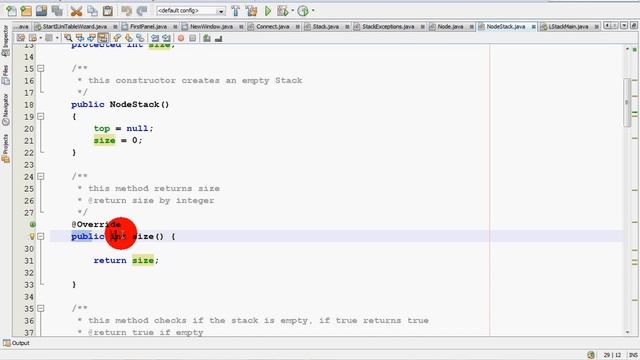
Task: Toggle Highlight Search in editor toolbar
Action: click(x=103, y=38)
